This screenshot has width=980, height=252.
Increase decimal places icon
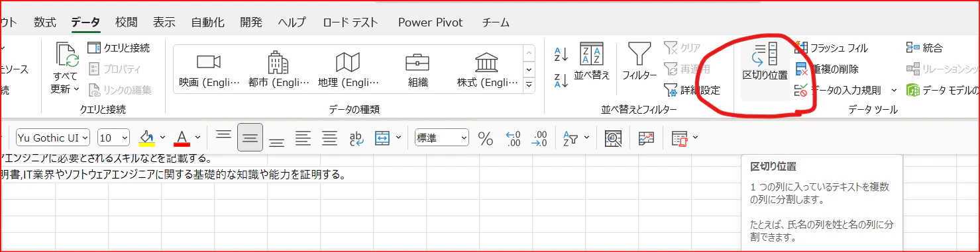click(513, 138)
